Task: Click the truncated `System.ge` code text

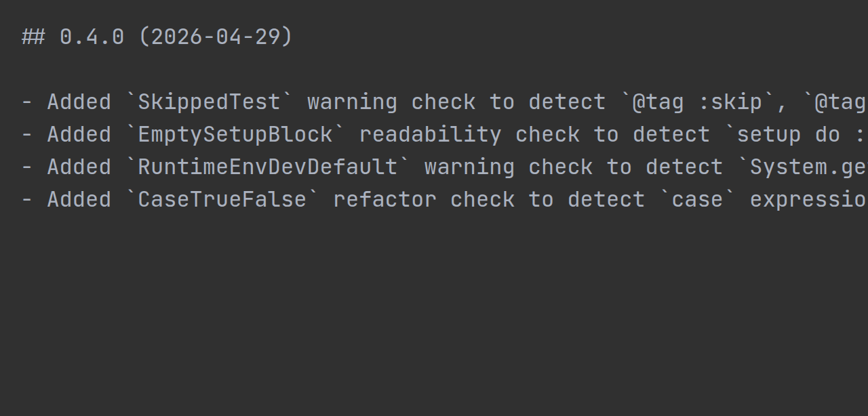Action: click(x=807, y=167)
